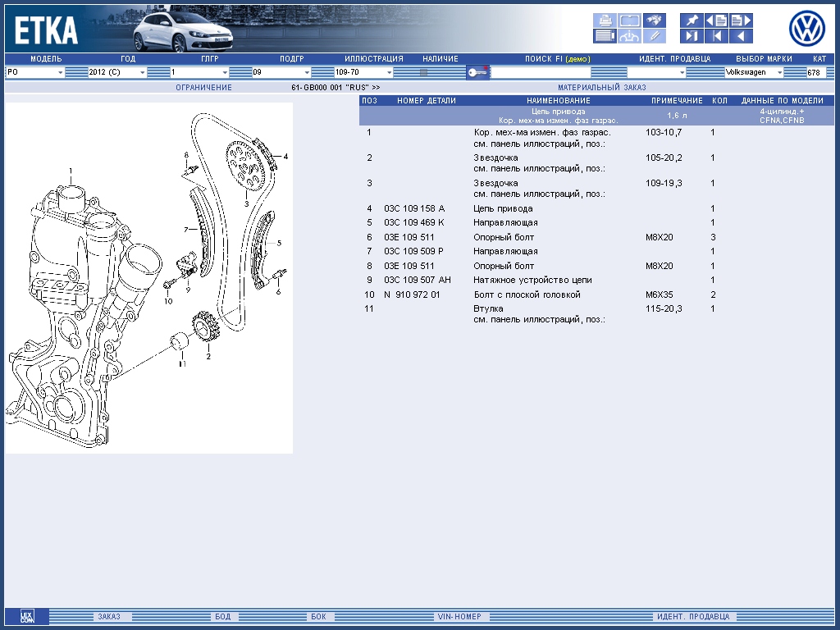The width and height of the screenshot is (840, 630).
Task: Toggle the НАЛИЧИЕ availability checkbox
Action: 424,72
